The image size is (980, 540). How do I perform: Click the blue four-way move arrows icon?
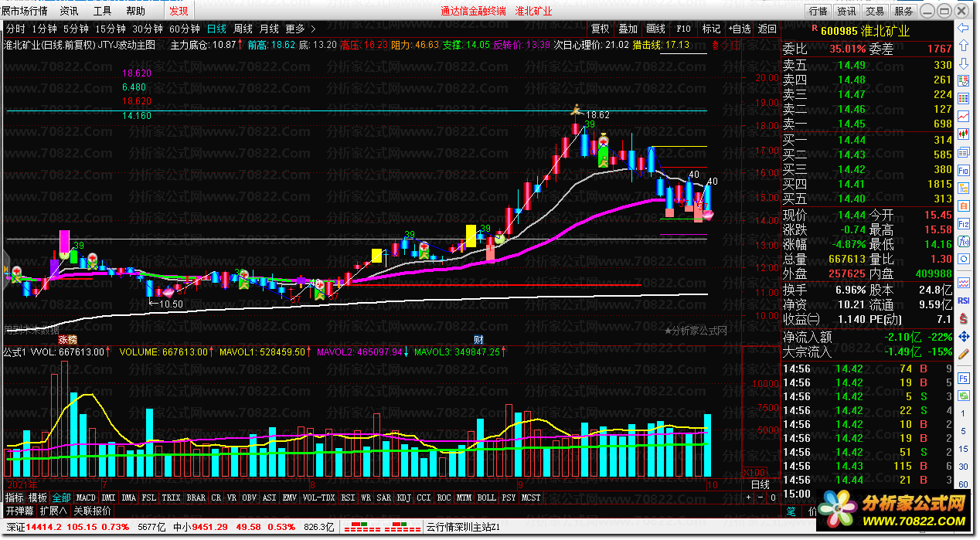(x=963, y=336)
